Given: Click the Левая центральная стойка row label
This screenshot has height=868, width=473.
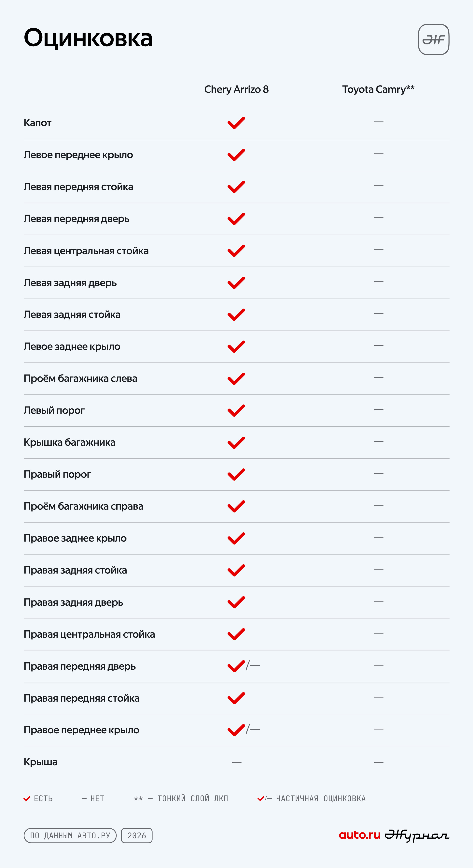Looking at the screenshot, I should 86,251.
